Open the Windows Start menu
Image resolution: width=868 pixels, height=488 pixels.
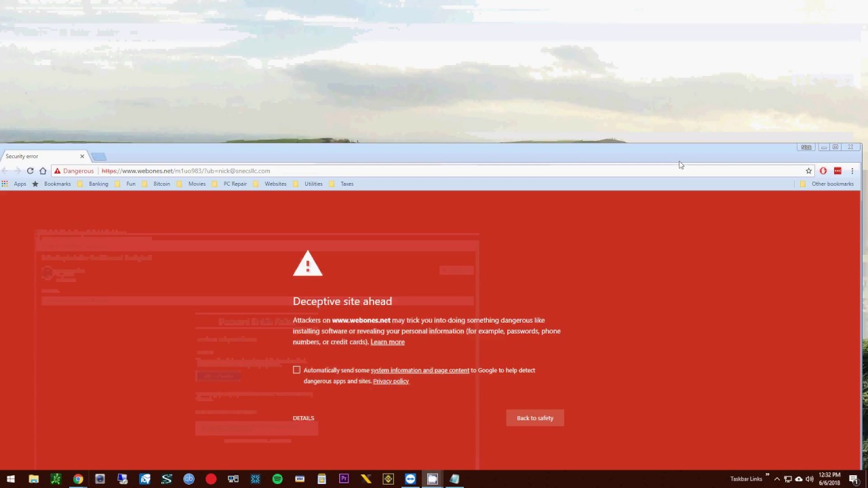click(x=11, y=479)
